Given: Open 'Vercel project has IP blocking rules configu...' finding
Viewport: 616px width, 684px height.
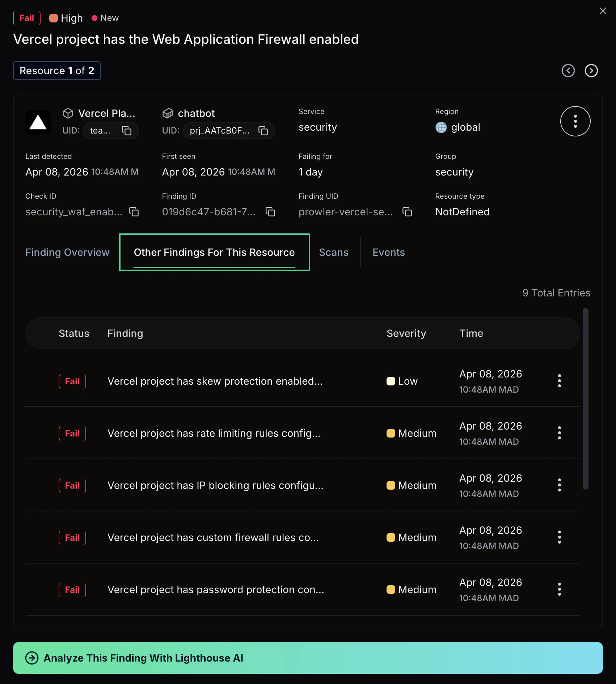Looking at the screenshot, I should (215, 485).
